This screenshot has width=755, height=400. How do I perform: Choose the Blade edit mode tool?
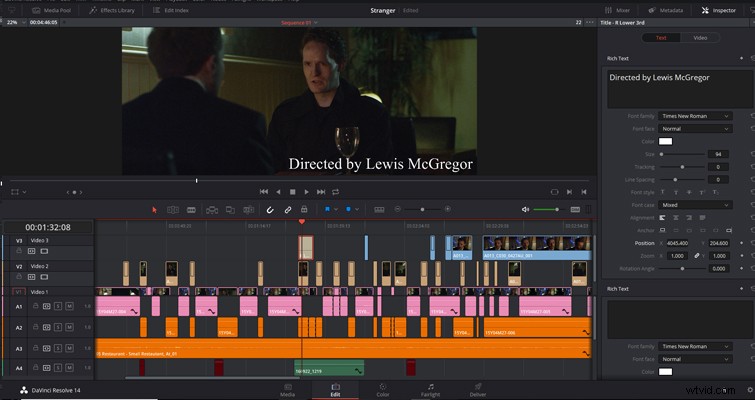point(191,210)
